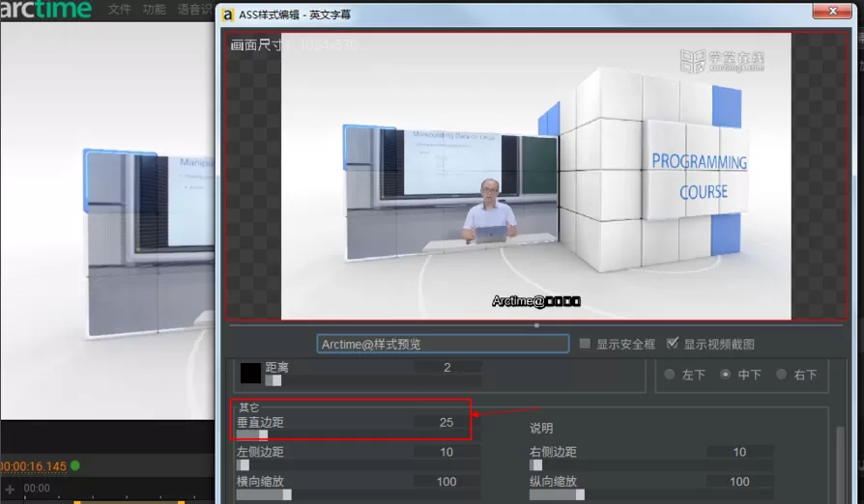Click the black shadow color swatch by 距离
This screenshot has height=504, width=864.
[x=250, y=373]
